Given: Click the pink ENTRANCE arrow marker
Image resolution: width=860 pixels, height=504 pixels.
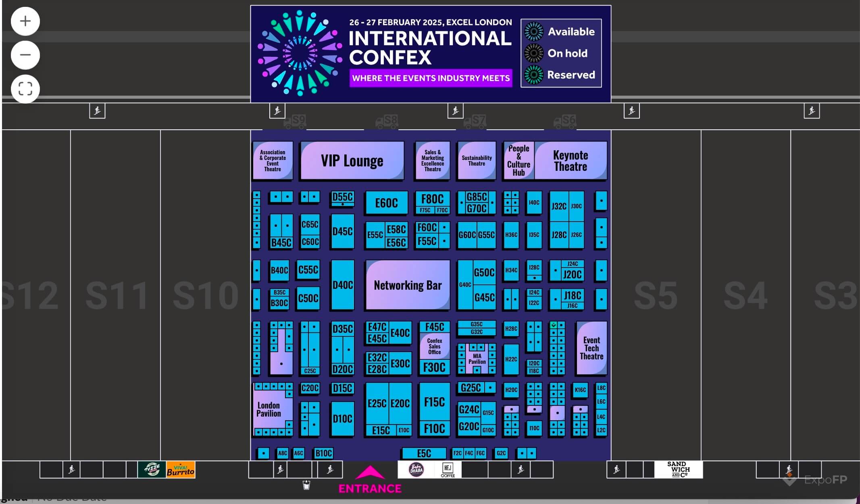Looking at the screenshot, I should [x=370, y=473].
